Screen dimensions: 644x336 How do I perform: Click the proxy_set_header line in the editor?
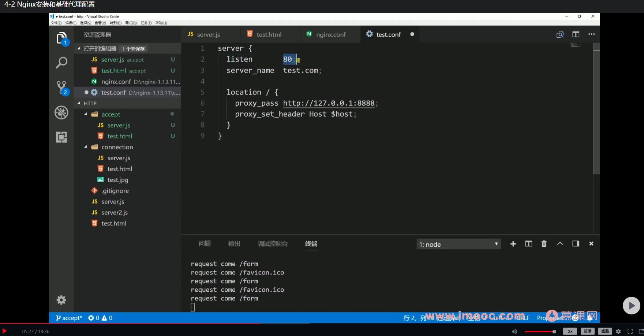[296, 114]
